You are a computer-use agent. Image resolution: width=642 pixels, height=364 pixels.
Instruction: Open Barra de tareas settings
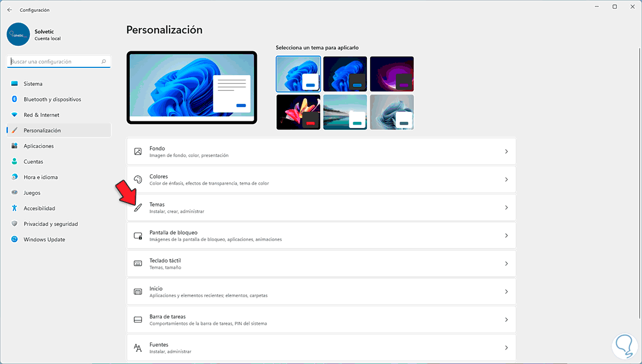pos(321,320)
